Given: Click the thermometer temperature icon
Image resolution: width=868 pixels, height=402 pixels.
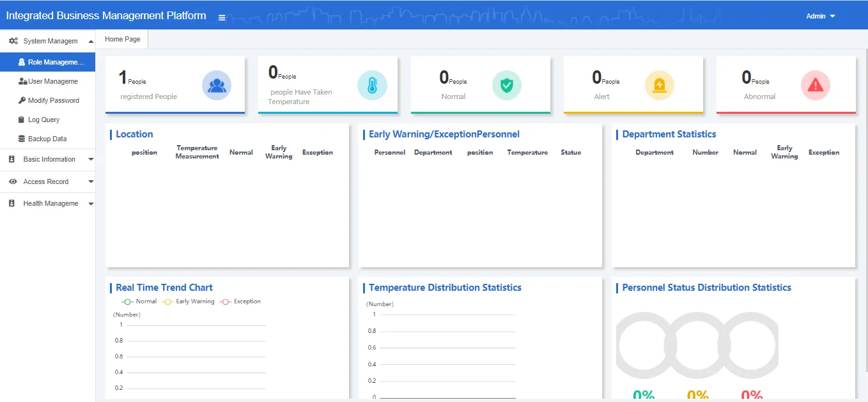Looking at the screenshot, I should pos(371,86).
